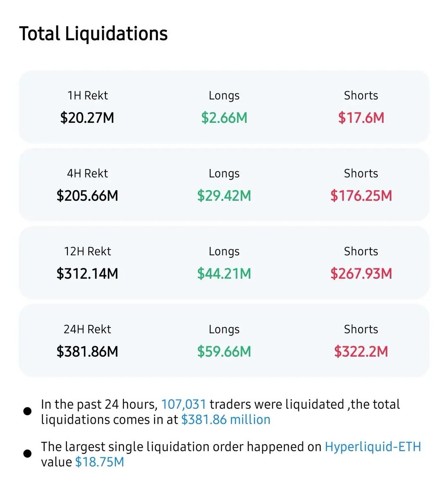The height and width of the screenshot is (491, 448).
Task: Select the red $17.6M shorts value
Action: (361, 118)
